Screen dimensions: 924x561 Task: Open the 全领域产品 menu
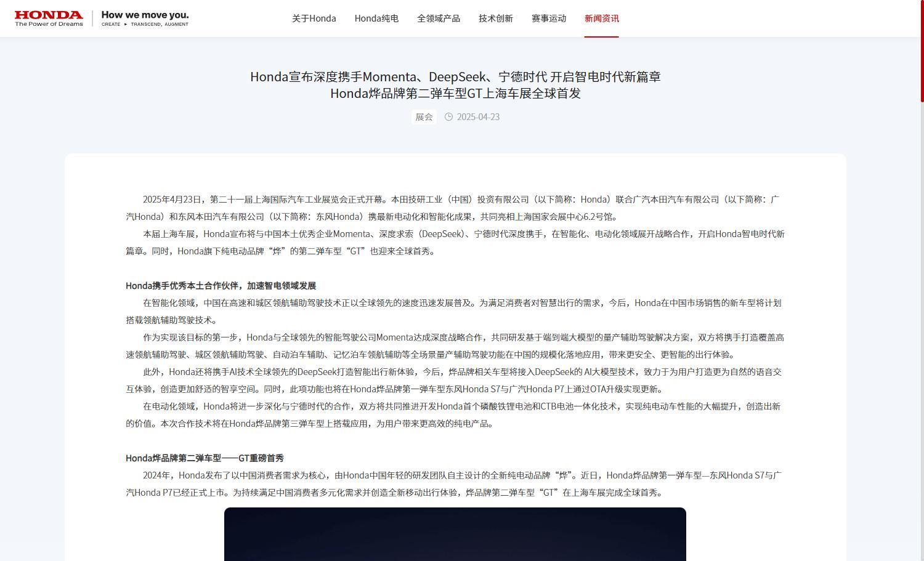click(439, 18)
